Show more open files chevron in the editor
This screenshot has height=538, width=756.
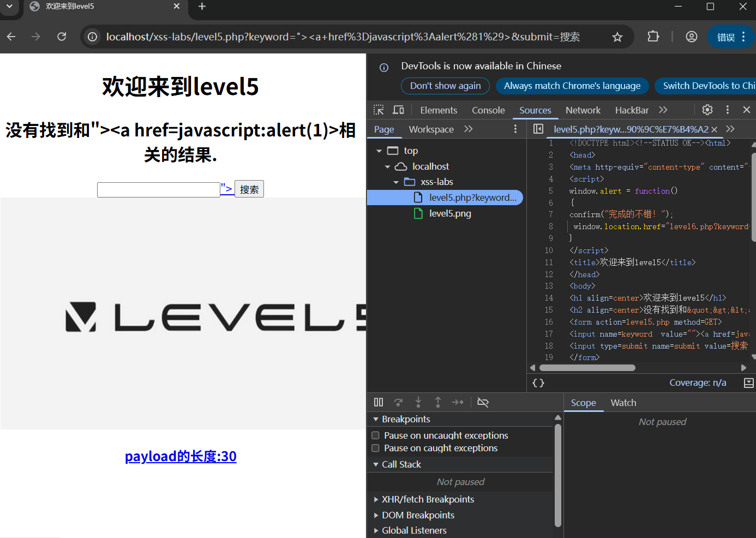pyautogui.click(x=730, y=129)
